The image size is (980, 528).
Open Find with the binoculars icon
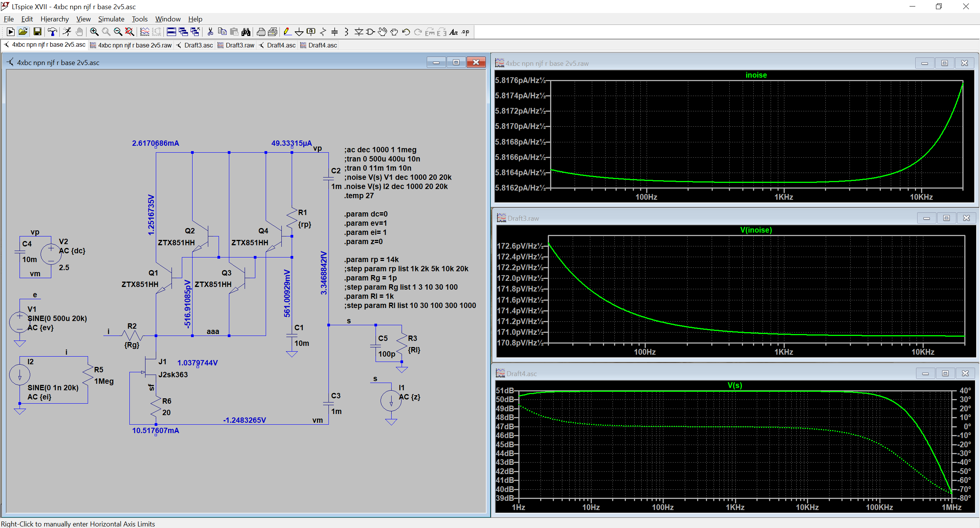click(246, 32)
